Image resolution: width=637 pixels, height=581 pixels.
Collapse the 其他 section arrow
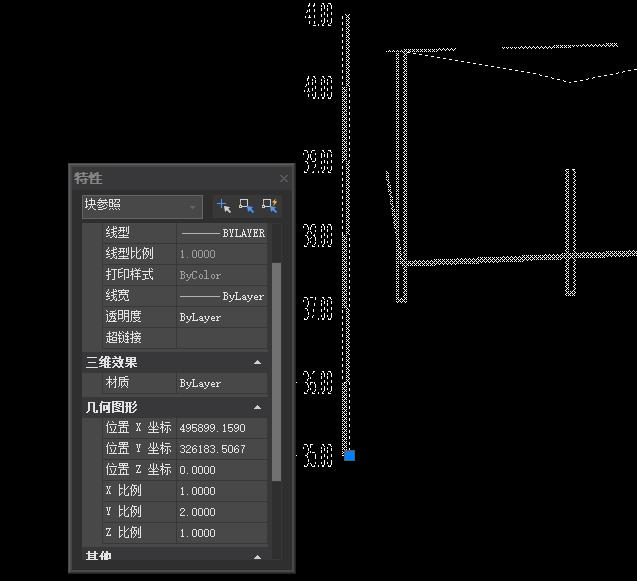click(x=257, y=557)
